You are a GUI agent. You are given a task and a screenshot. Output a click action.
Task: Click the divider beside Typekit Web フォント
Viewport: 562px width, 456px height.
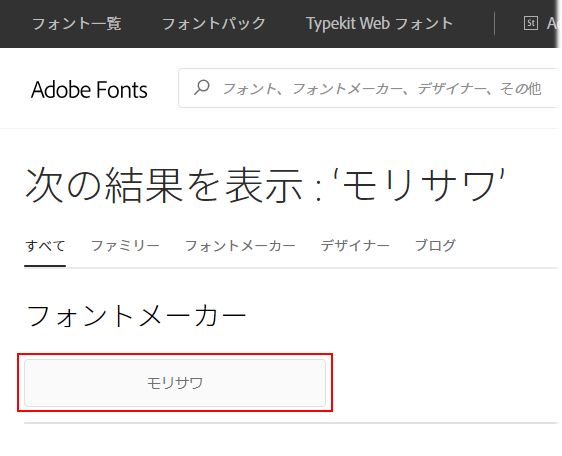coord(495,24)
